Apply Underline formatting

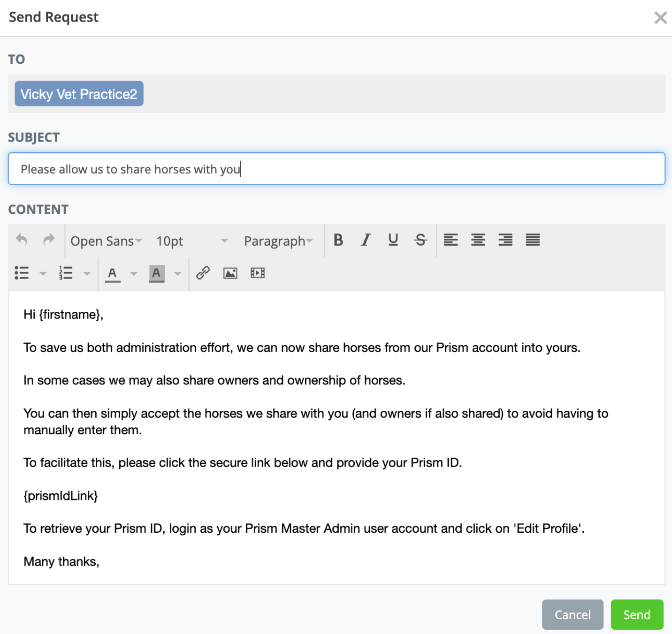393,240
